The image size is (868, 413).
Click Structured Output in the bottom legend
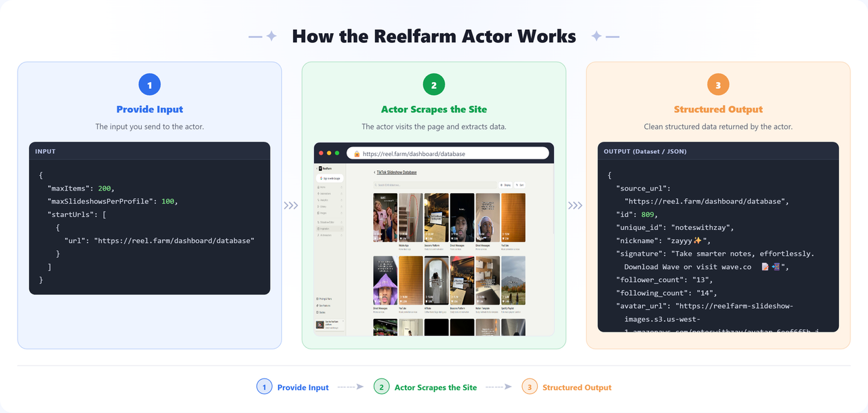coord(577,387)
